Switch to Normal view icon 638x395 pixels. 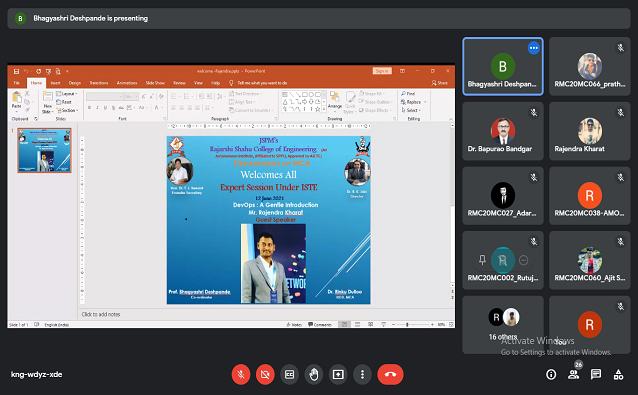click(x=344, y=325)
